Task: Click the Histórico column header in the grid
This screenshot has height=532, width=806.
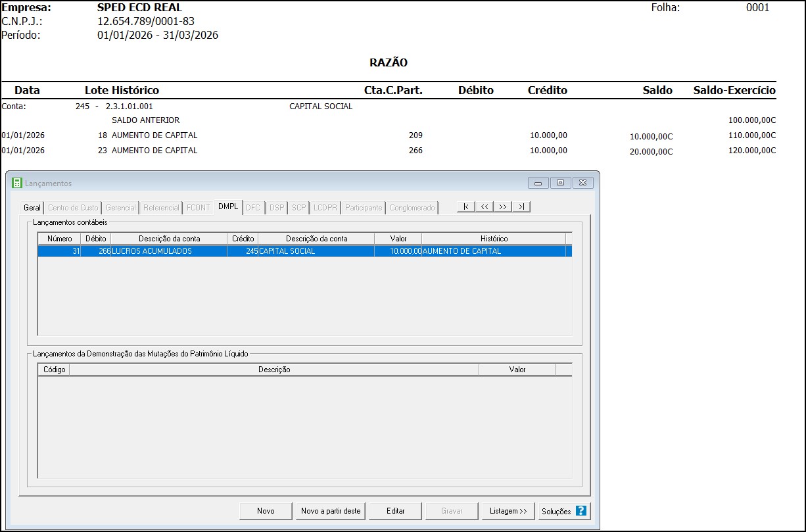Action: pos(494,239)
